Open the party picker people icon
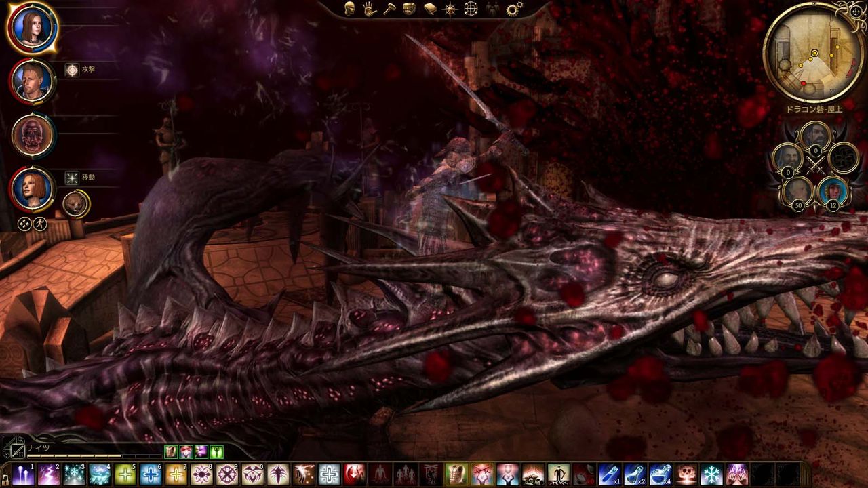Screen dimensions: 868x488 pyautogui.click(x=491, y=8)
